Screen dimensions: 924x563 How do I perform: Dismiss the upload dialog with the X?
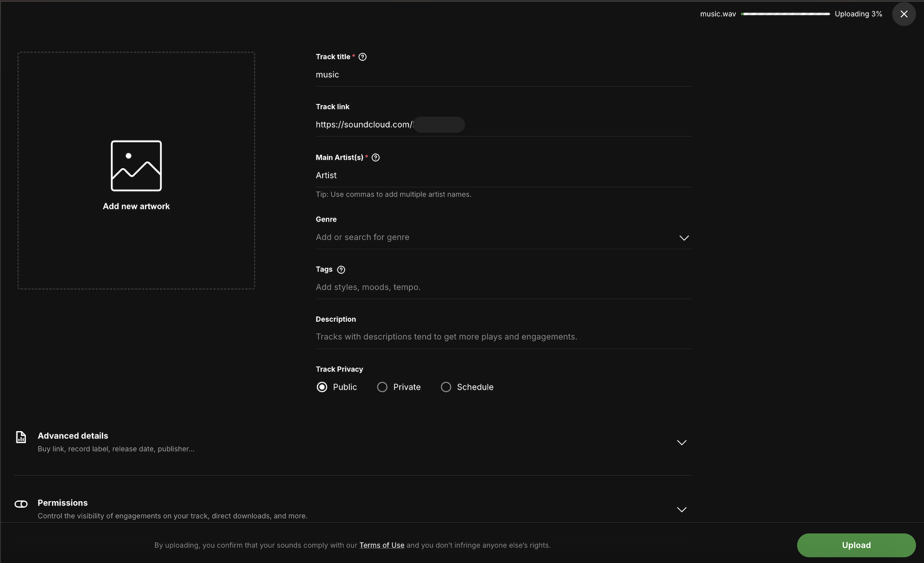[903, 14]
